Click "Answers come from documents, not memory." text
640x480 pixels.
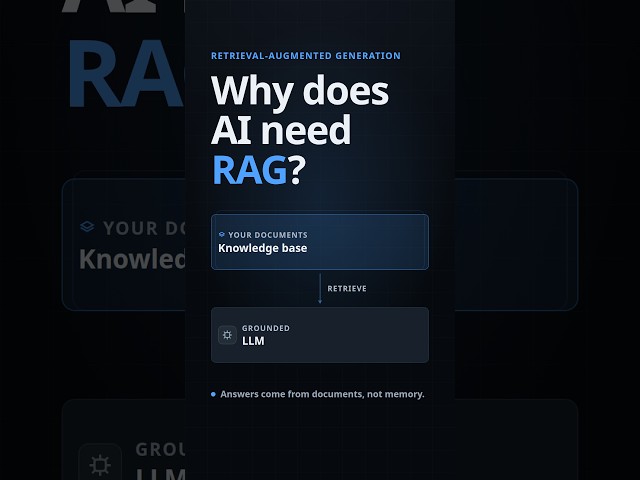pos(322,394)
